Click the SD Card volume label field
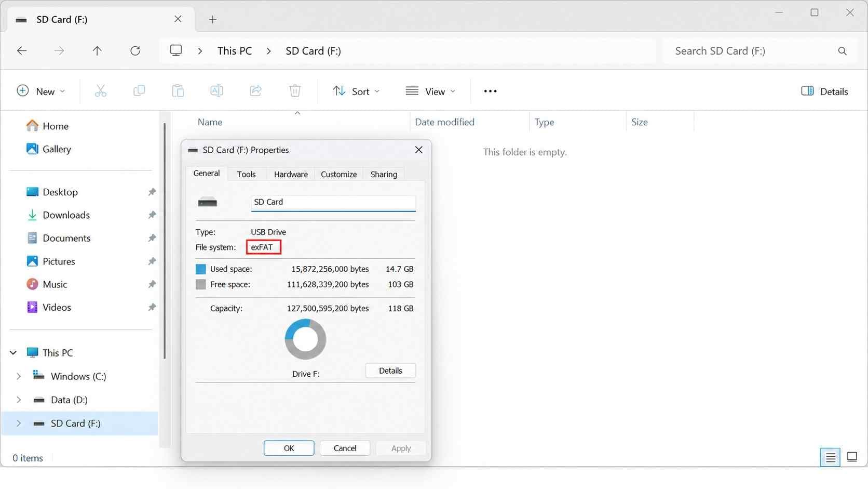868x489 pixels. [x=333, y=203]
